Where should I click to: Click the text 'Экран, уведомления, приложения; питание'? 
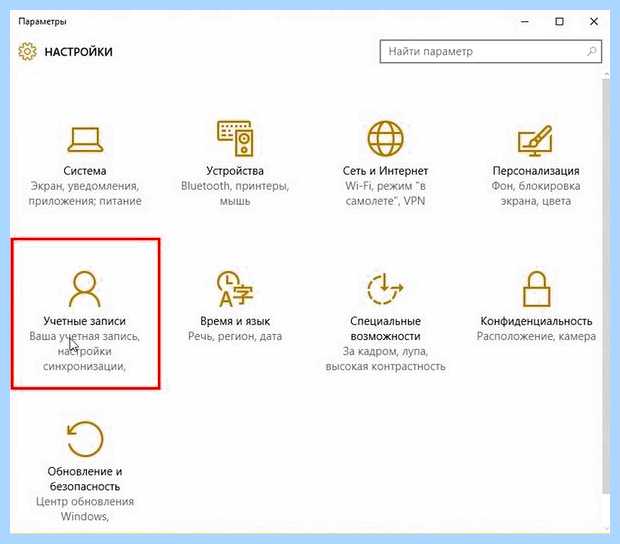(85, 193)
